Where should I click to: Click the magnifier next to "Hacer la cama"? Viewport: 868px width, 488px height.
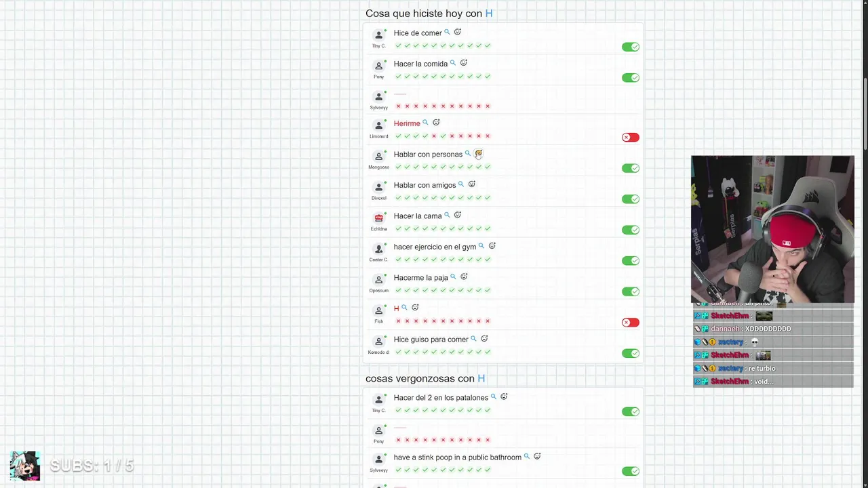click(447, 216)
